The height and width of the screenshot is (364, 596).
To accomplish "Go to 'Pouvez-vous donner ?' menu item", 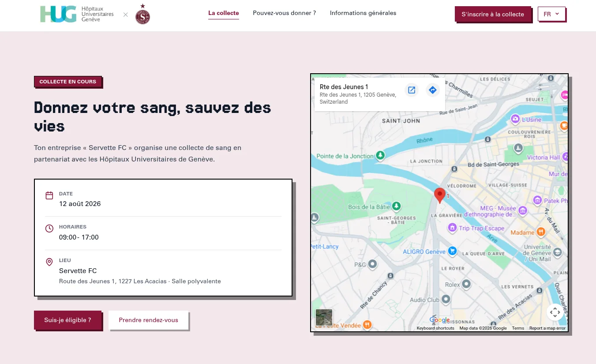I will [285, 13].
